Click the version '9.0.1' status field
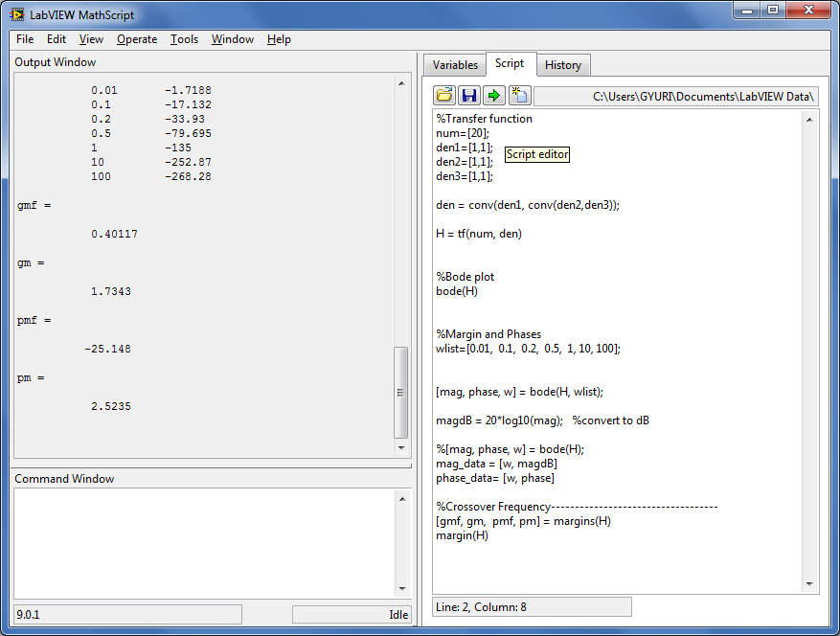 pyautogui.click(x=127, y=615)
